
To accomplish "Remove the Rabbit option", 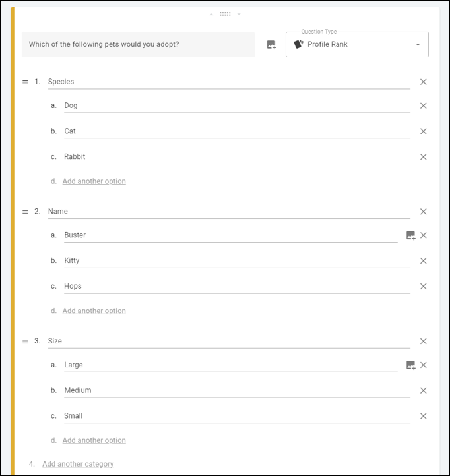I will [x=423, y=157].
